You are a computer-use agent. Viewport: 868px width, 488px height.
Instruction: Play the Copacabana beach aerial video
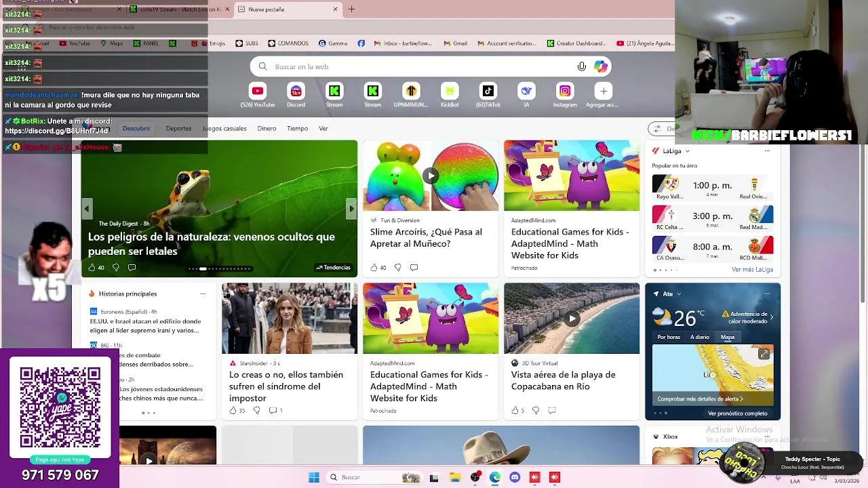[572, 319]
